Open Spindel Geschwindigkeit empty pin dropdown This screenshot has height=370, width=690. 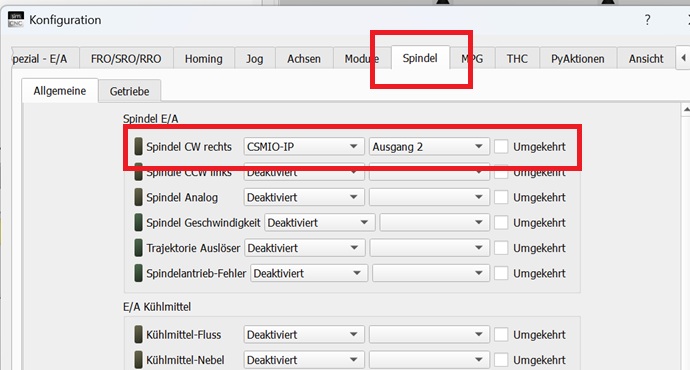tap(434, 223)
